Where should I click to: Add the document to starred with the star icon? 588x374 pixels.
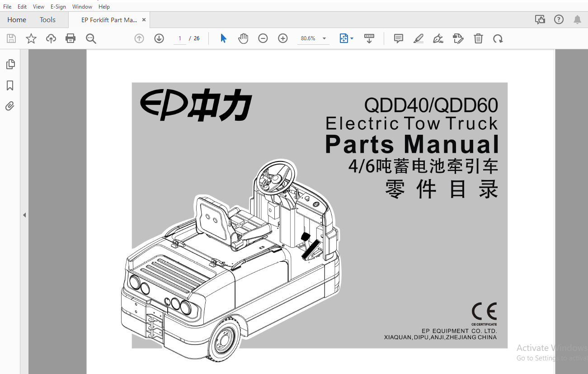point(31,38)
